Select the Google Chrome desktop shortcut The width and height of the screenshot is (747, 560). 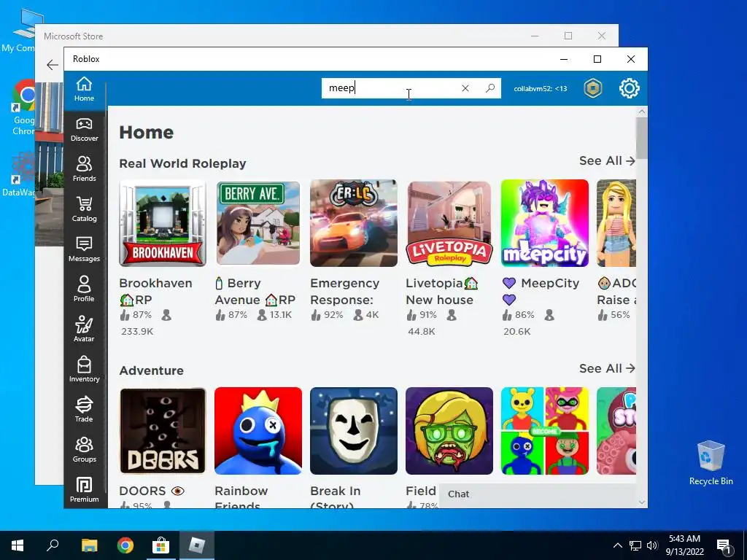24,108
